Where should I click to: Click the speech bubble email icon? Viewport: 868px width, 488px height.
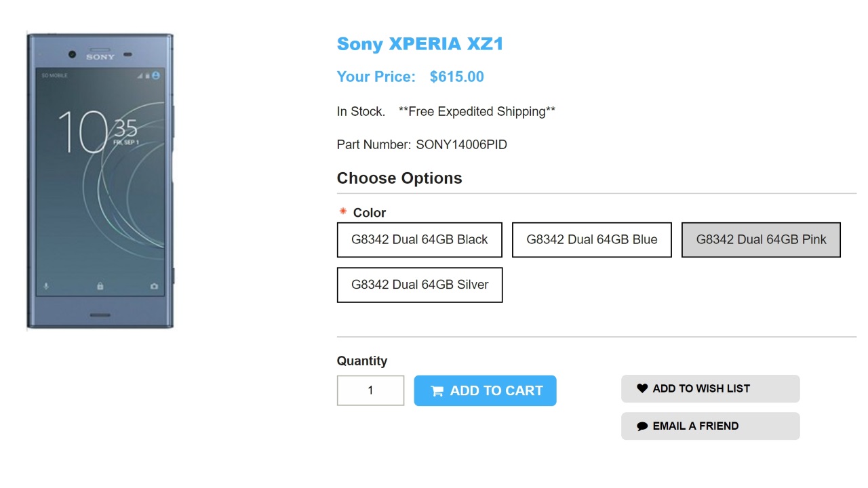(642, 426)
